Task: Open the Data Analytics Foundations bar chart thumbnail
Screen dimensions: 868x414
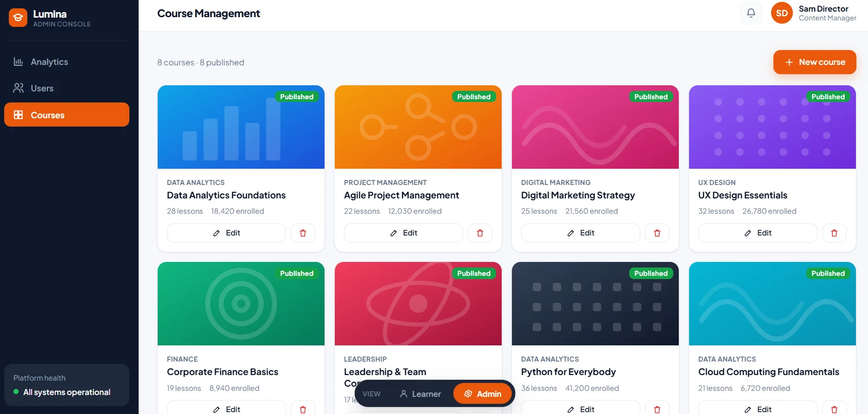Action: click(x=241, y=127)
